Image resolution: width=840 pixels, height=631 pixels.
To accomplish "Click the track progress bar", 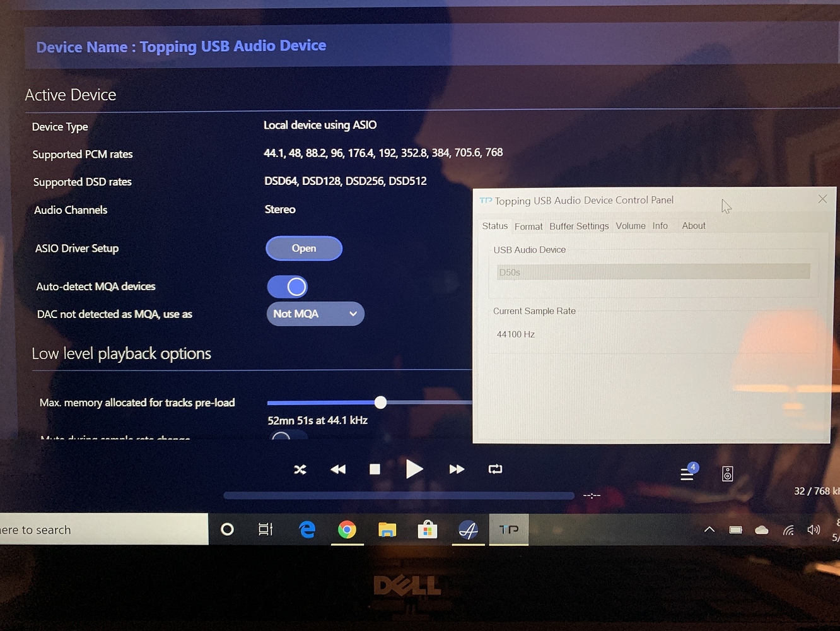I will tap(399, 496).
